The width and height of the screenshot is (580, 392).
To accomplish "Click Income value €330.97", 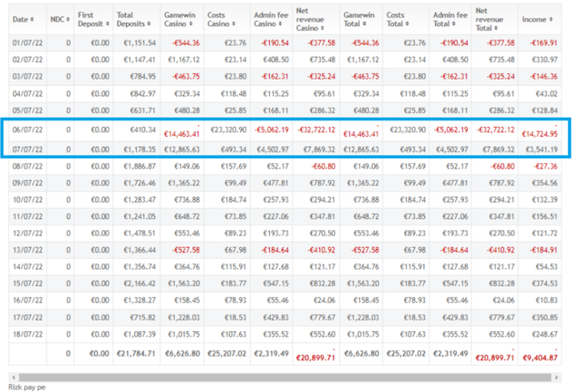I will pyautogui.click(x=545, y=60).
